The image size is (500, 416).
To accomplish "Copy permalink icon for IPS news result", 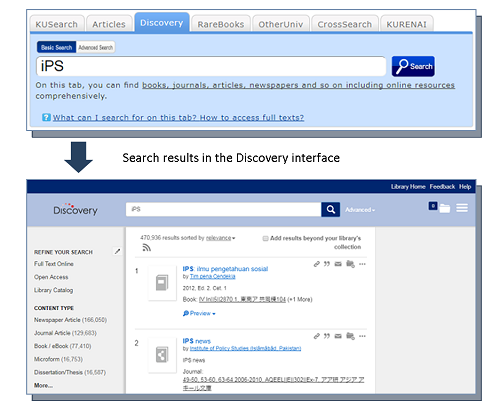I will (317, 336).
